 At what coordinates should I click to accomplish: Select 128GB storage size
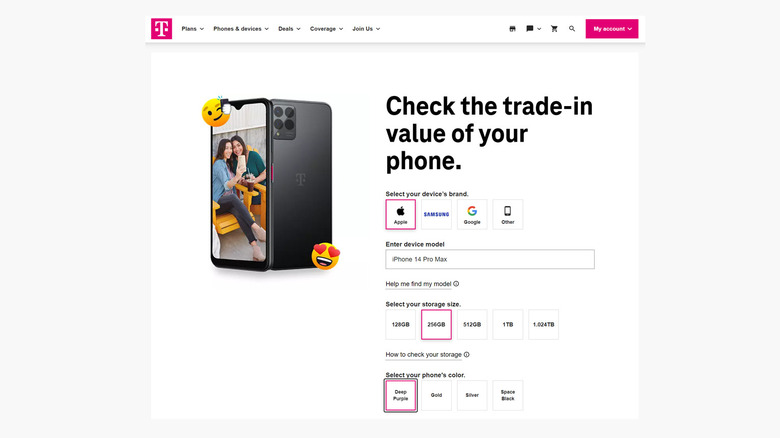(401, 324)
